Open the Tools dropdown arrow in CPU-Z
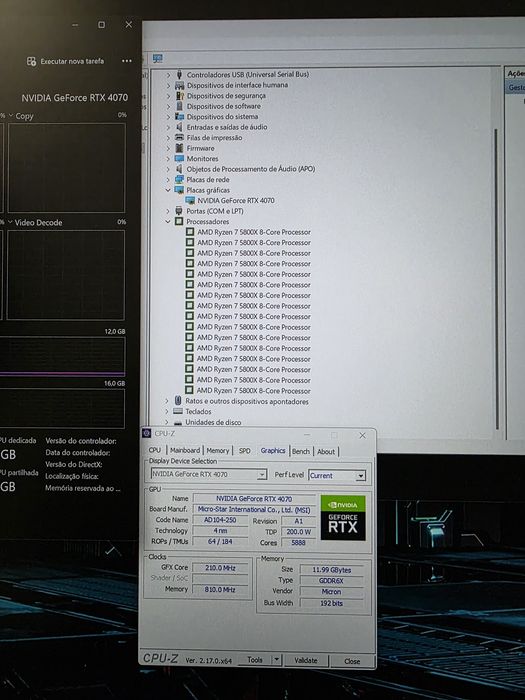525x700 pixels. (277, 660)
